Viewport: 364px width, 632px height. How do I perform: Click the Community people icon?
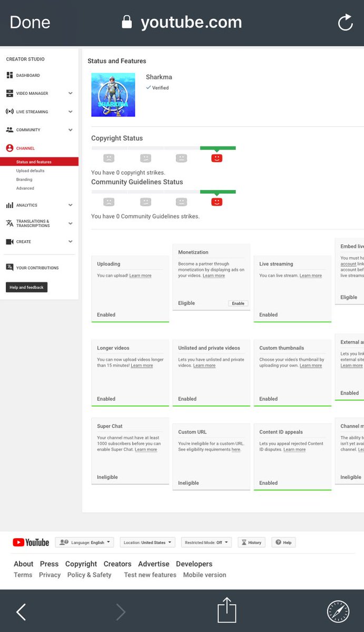(x=9, y=130)
